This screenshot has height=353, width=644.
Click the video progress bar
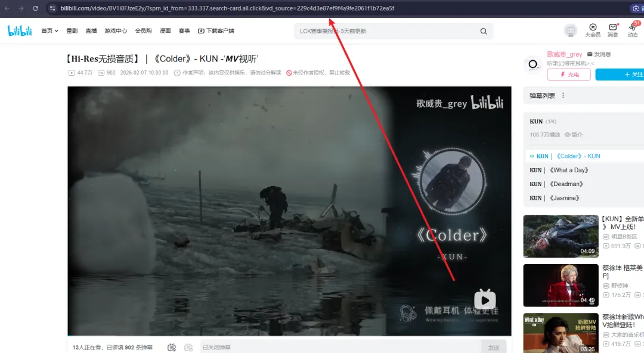[x=289, y=336]
